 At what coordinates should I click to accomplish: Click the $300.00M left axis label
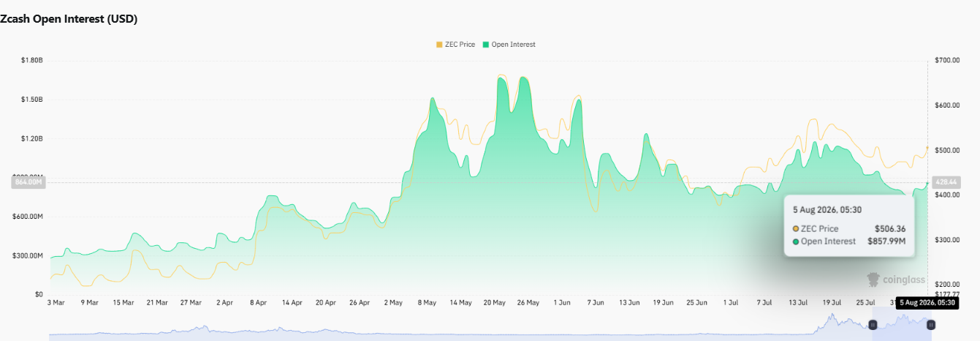pos(29,255)
